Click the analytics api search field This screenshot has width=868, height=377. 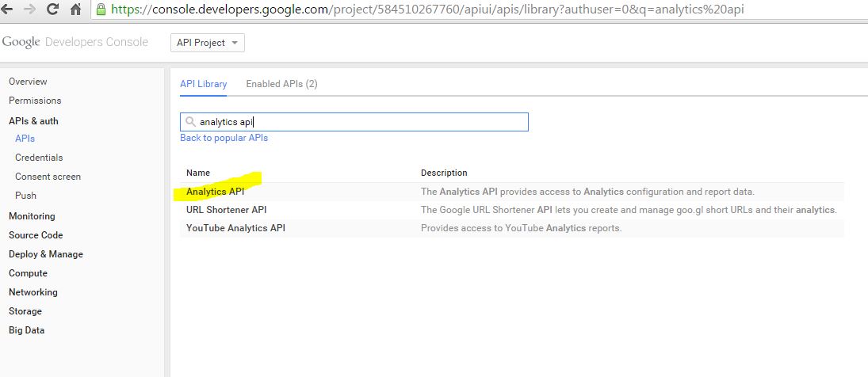(x=354, y=122)
